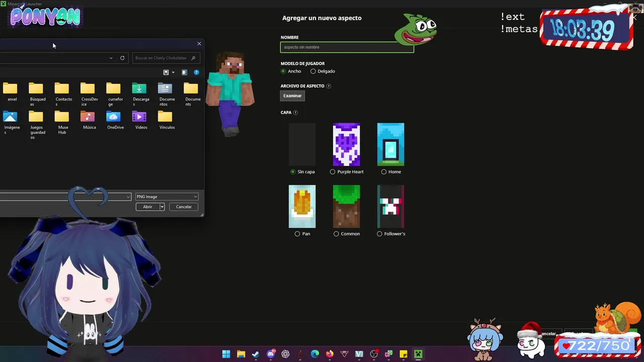Open the Abrir button split arrow
This screenshot has width=644, height=362.
coord(162,207)
